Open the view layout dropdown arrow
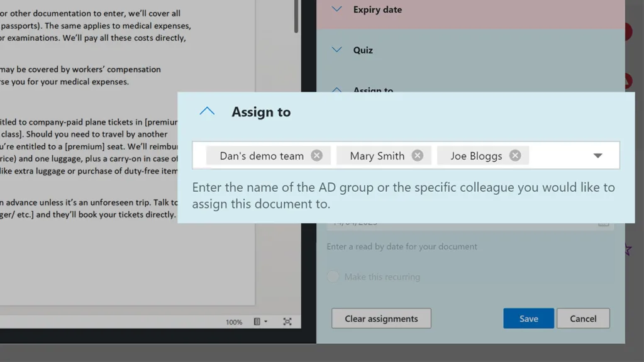 click(x=266, y=322)
